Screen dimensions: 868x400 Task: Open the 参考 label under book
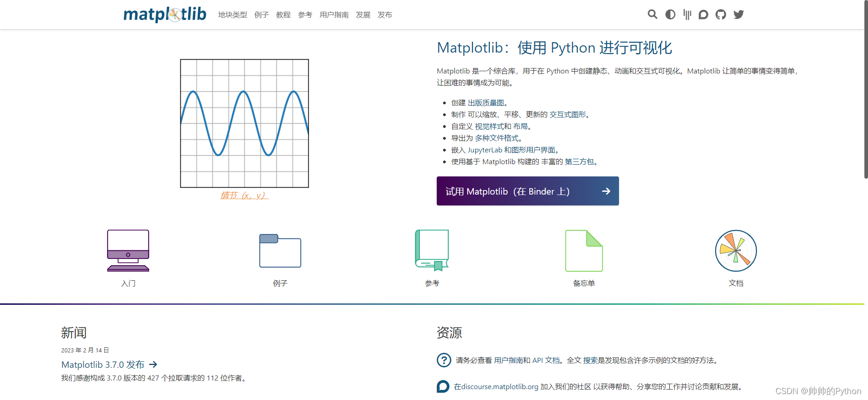432,283
